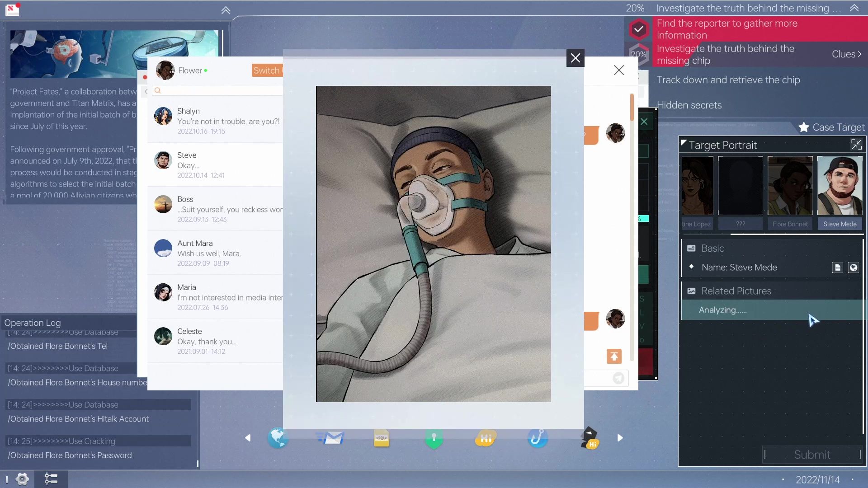
Task: Launch the blue fishing-hook hacking tool
Action: [537, 438]
